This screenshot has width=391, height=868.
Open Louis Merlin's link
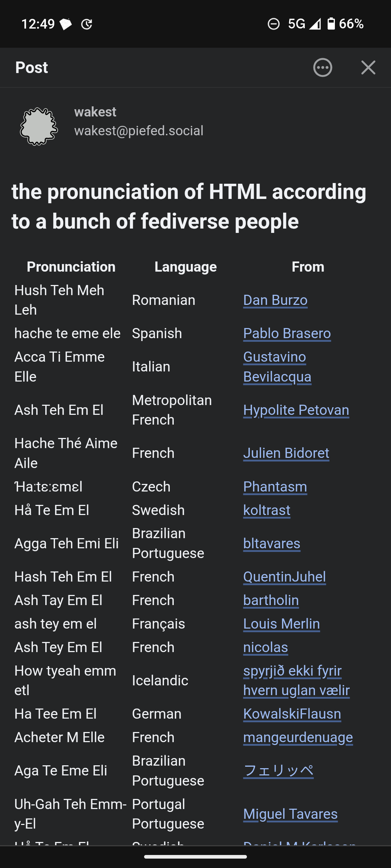282,624
